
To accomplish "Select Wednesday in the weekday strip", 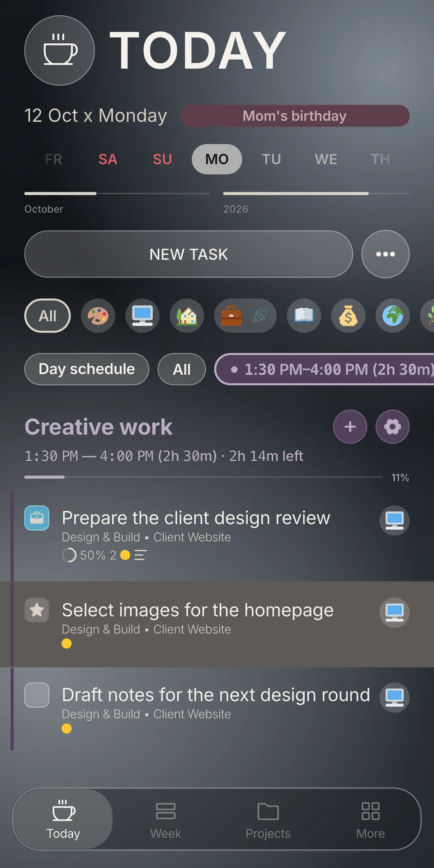I will 326,159.
